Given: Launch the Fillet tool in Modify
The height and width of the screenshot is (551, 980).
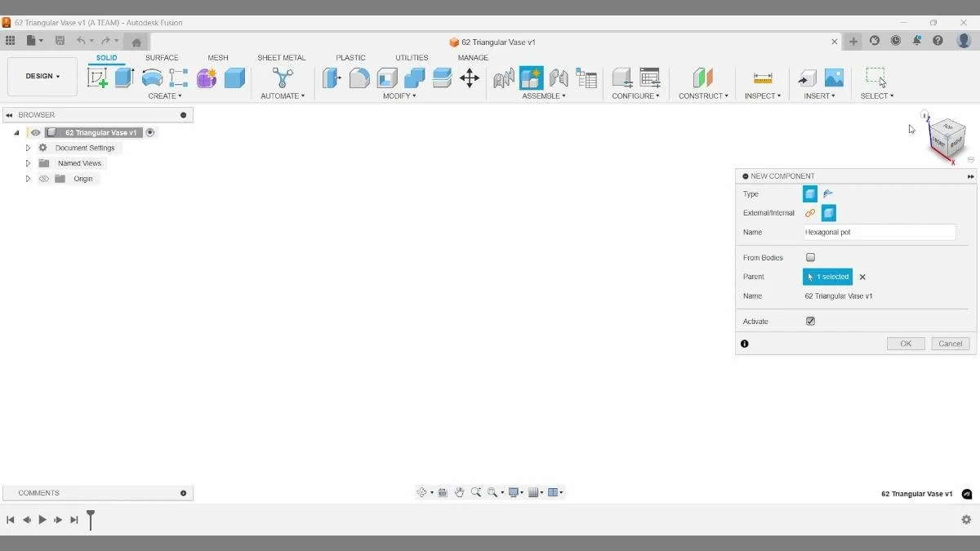Looking at the screenshot, I should click(x=359, y=78).
